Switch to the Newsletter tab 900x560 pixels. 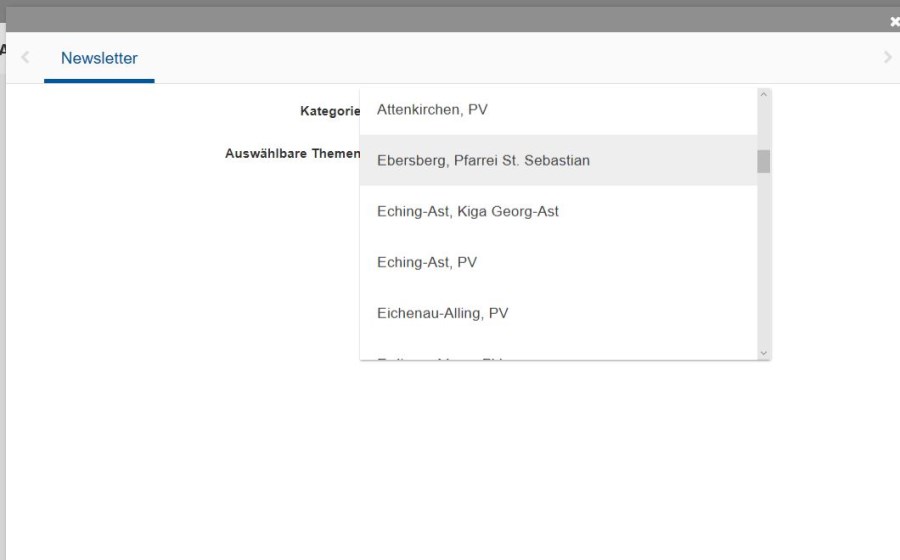[99, 58]
